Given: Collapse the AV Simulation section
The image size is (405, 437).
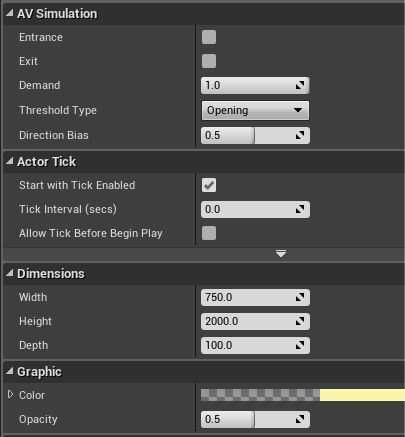Looking at the screenshot, I should (x=10, y=13).
